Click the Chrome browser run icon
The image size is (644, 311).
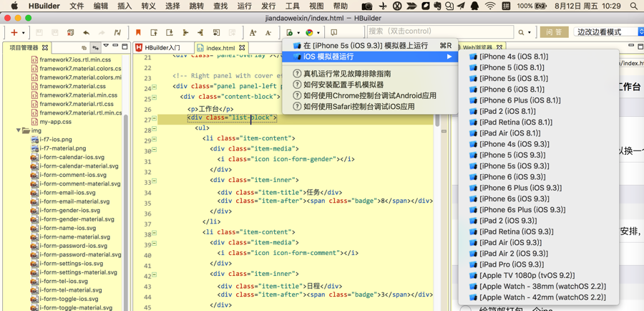tap(309, 32)
